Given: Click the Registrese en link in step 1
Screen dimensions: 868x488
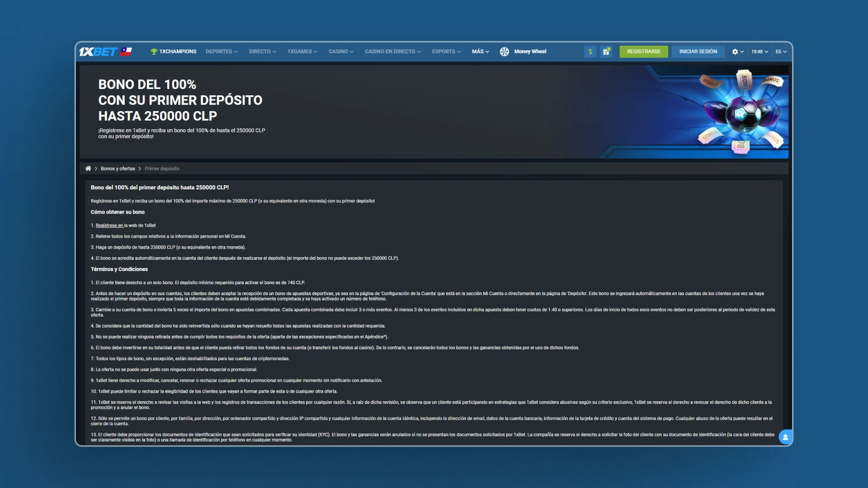Looking at the screenshot, I should click(x=109, y=225).
